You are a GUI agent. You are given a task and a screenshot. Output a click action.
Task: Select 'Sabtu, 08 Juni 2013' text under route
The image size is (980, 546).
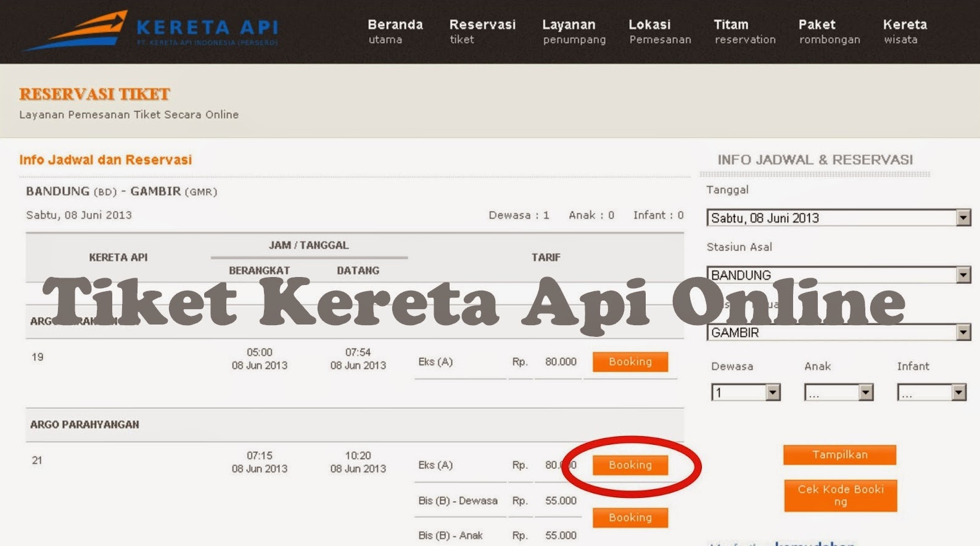click(79, 215)
